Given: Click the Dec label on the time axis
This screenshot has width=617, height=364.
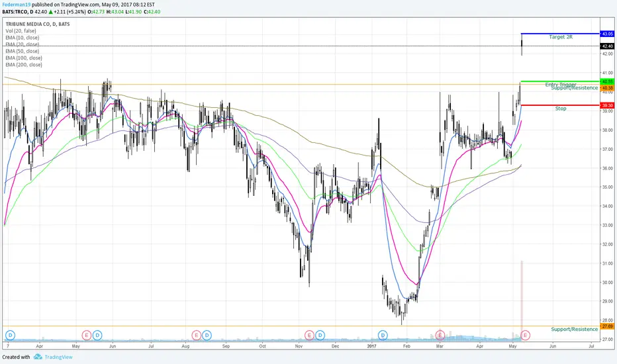Looking at the screenshot, I should click(335, 346).
